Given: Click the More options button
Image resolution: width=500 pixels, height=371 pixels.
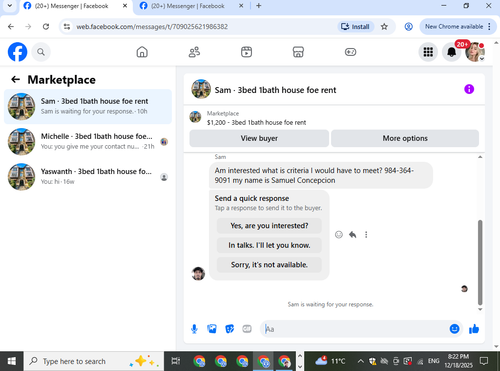Looking at the screenshot, I should 405,138.
